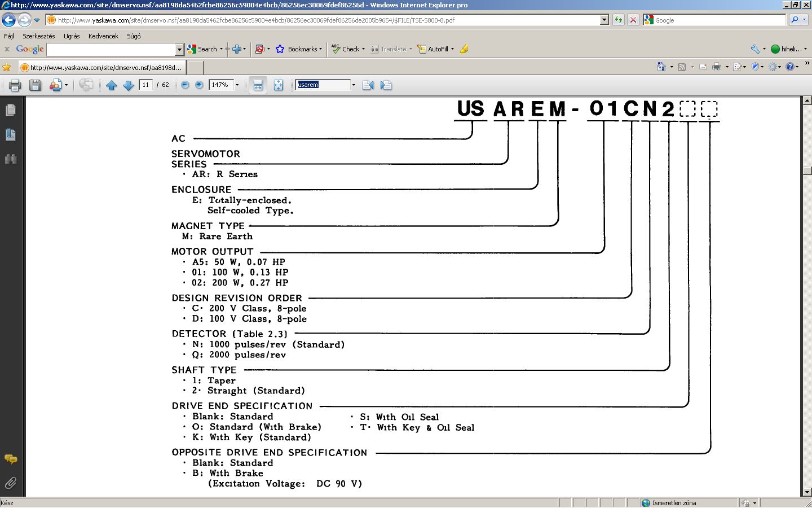The image size is (812, 508).
Task: Expand the address bar history dropdown
Action: [604, 20]
